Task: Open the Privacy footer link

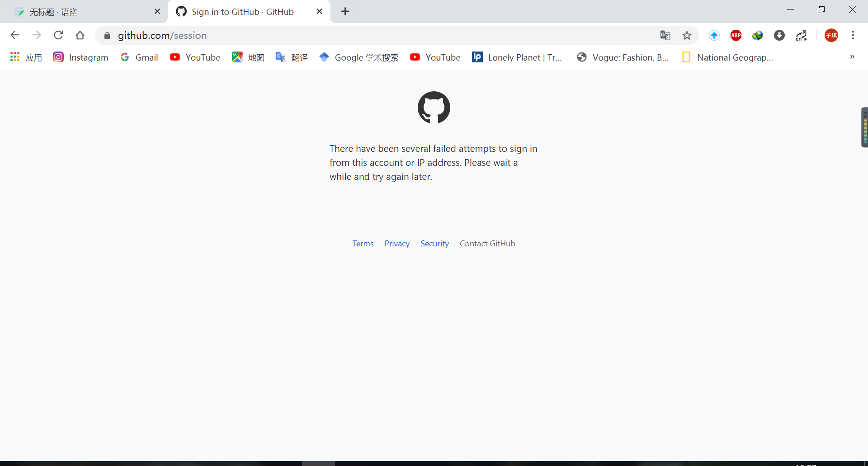Action: pyautogui.click(x=397, y=244)
